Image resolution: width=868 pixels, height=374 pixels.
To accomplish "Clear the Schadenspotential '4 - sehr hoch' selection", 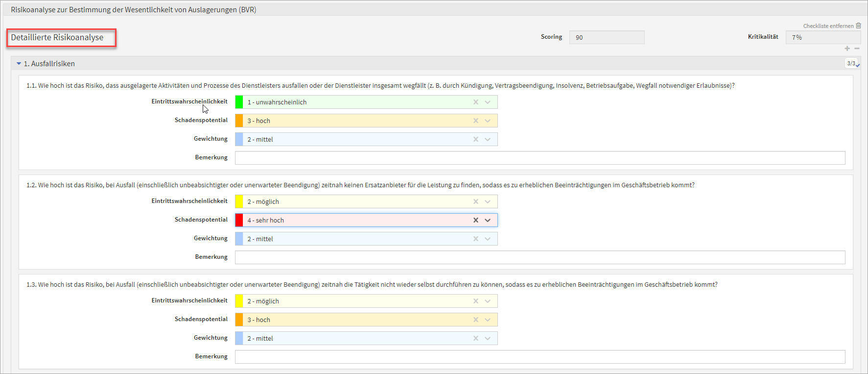I will 475,220.
